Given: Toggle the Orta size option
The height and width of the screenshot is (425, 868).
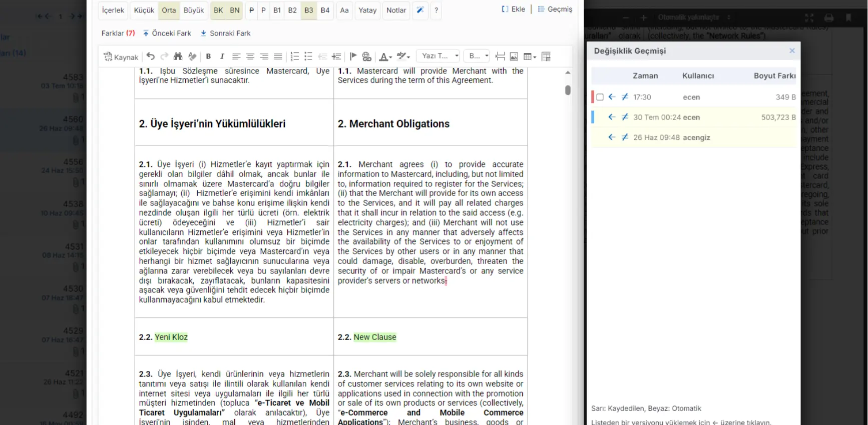Looking at the screenshot, I should (x=169, y=10).
